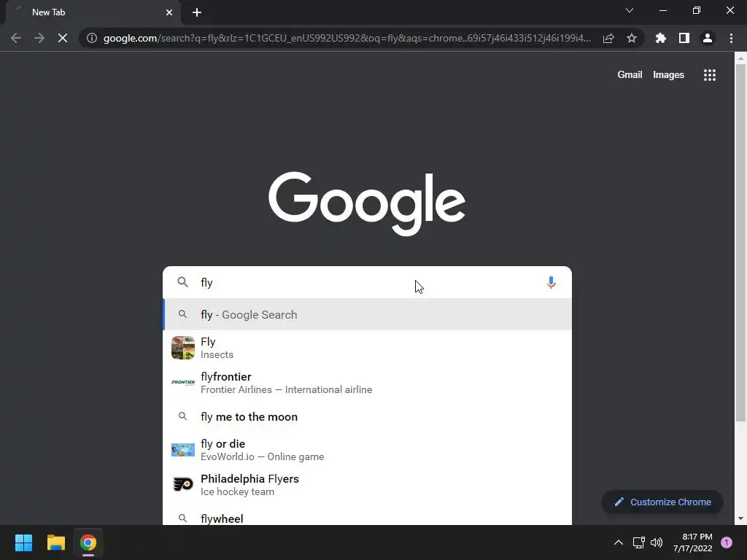This screenshot has width=747, height=560.
Task: Expand the tab search chevron
Action: pyautogui.click(x=630, y=10)
